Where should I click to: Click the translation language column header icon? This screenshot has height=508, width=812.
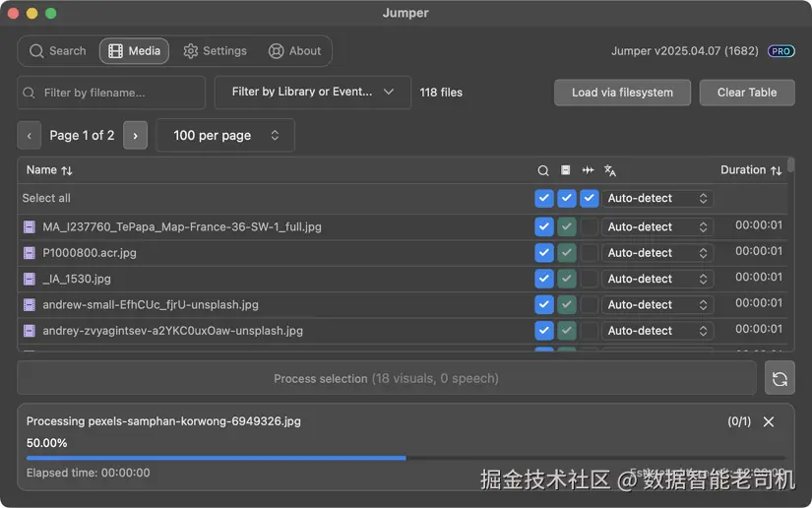[x=610, y=170]
